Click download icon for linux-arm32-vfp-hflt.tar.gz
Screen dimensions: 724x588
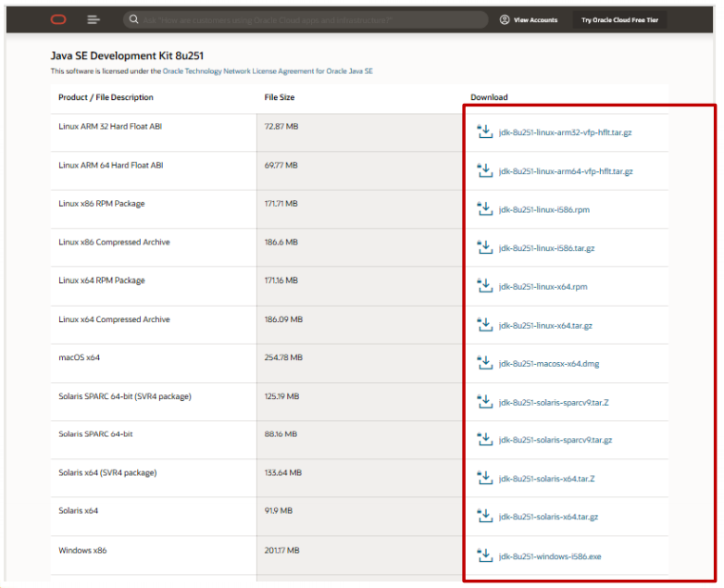(485, 131)
